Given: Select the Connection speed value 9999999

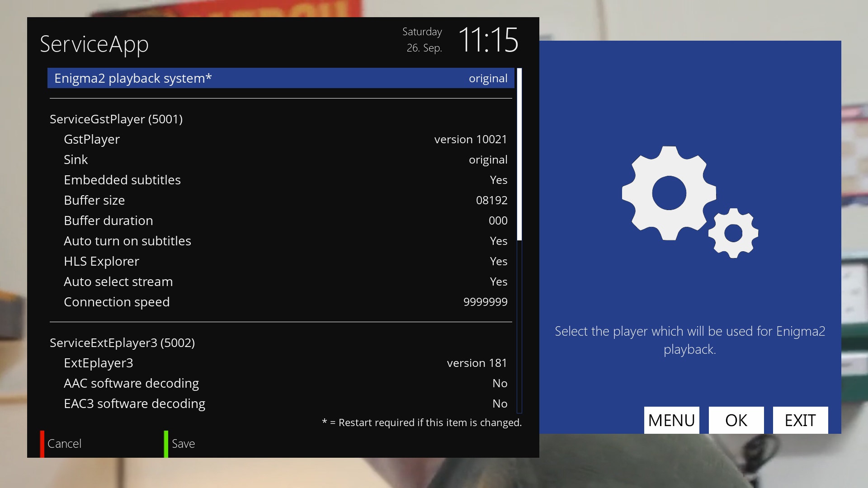Looking at the screenshot, I should click(x=485, y=302).
